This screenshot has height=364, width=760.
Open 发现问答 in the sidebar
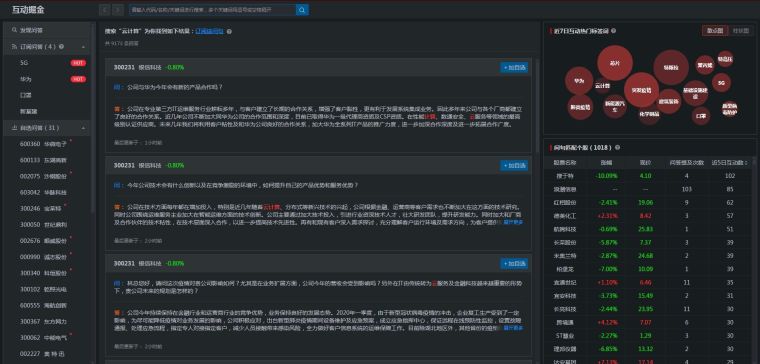(x=47, y=30)
